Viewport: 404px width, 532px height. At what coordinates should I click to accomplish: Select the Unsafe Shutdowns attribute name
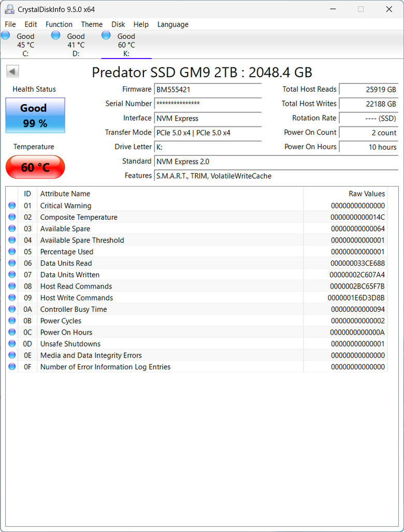click(x=70, y=344)
